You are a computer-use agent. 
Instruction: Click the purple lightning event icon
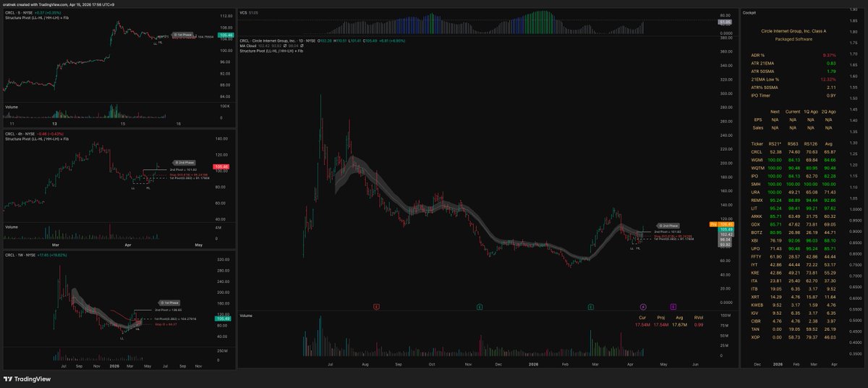pyautogui.click(x=643, y=307)
